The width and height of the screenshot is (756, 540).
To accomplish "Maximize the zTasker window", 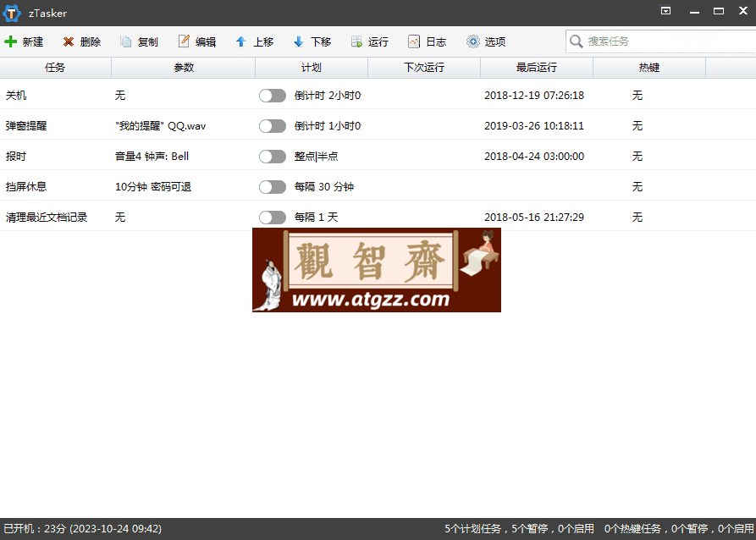I will click(719, 11).
